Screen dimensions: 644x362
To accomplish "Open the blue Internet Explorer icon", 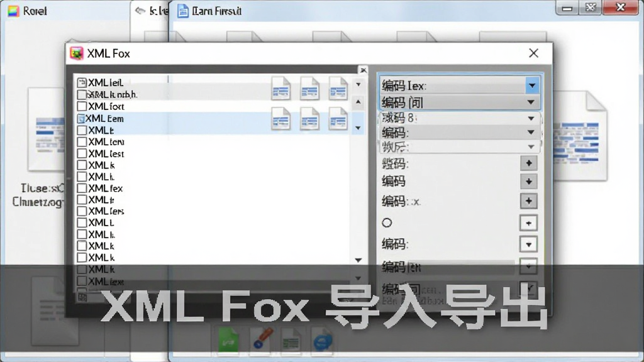I will [323, 340].
